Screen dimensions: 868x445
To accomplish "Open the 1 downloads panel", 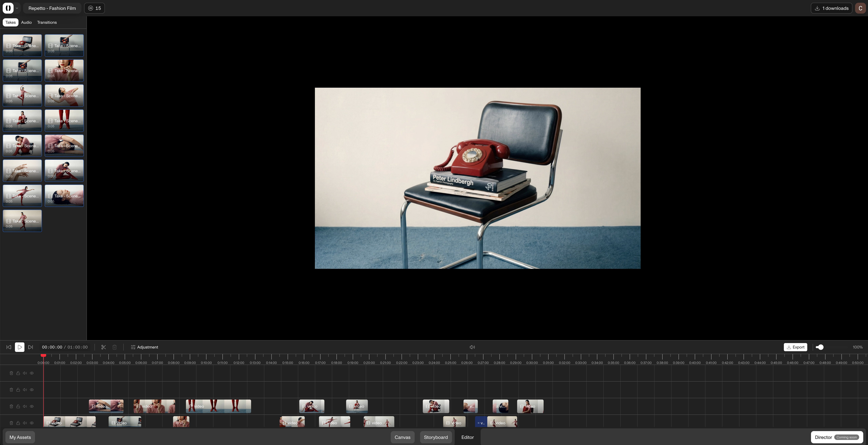I will pyautogui.click(x=831, y=8).
